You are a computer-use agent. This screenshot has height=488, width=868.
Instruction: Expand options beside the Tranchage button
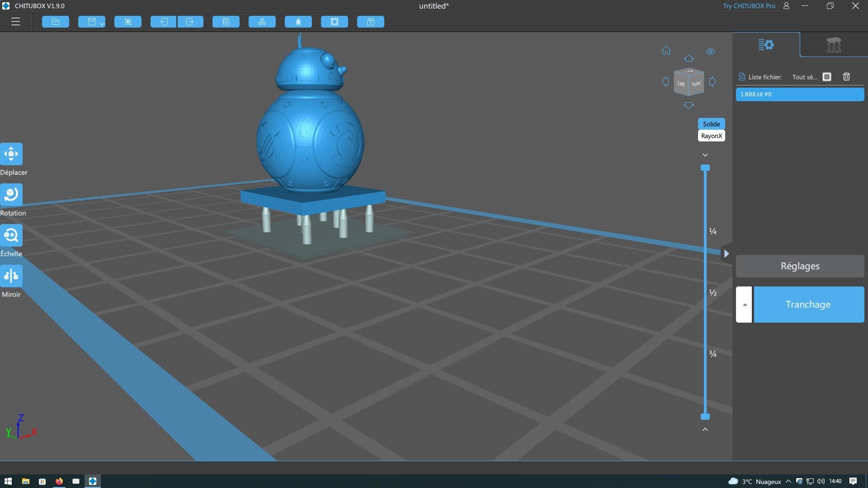pyautogui.click(x=744, y=305)
